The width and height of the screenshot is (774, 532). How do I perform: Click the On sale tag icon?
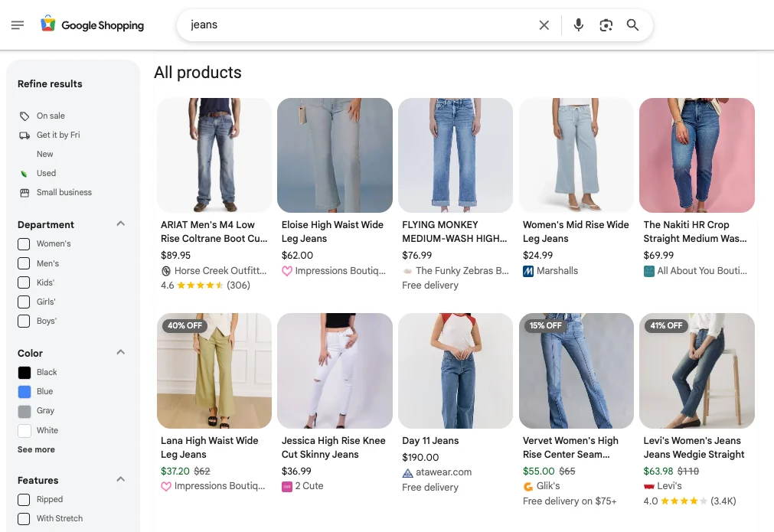(24, 116)
